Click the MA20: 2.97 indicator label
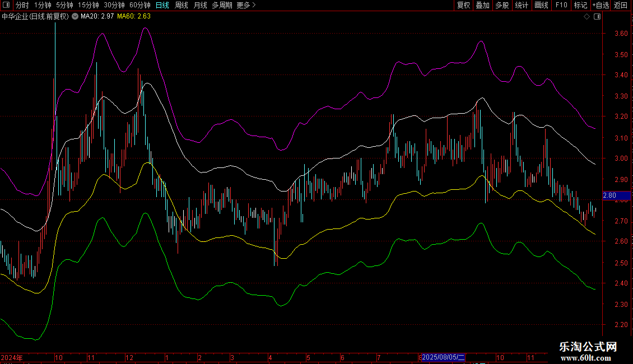Screen dimensions: 633x364 pyautogui.click(x=97, y=16)
